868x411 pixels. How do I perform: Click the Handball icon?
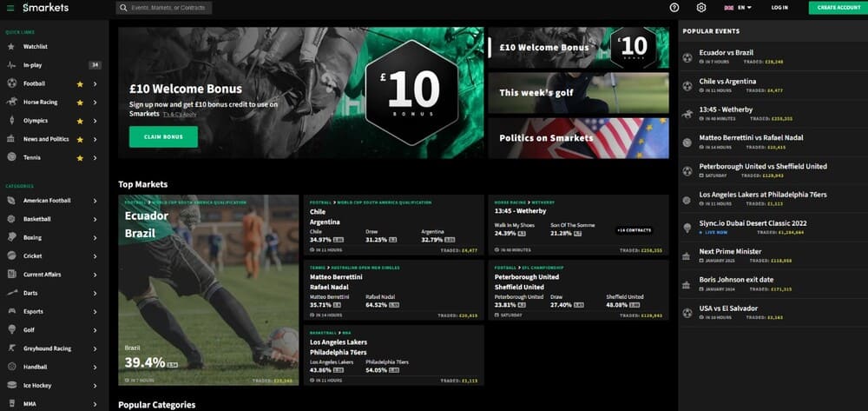click(x=11, y=367)
